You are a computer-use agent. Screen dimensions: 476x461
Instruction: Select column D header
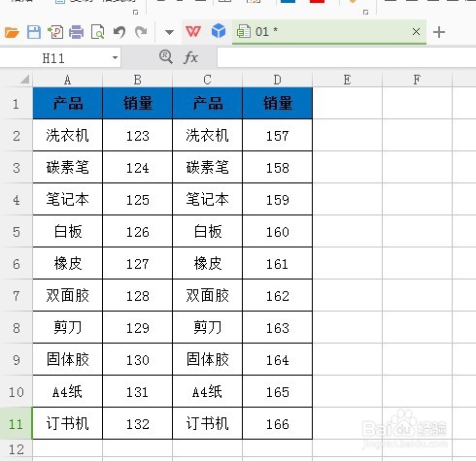[x=277, y=80]
